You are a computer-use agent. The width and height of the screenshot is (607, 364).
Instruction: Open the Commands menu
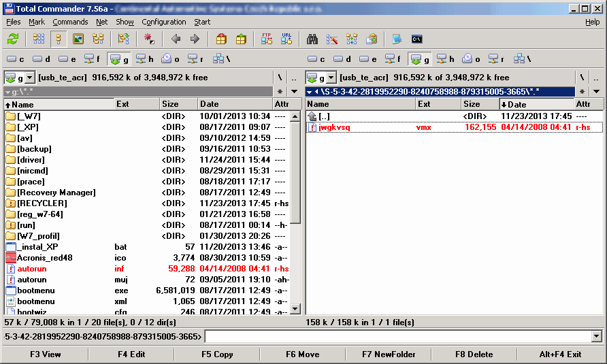point(70,22)
